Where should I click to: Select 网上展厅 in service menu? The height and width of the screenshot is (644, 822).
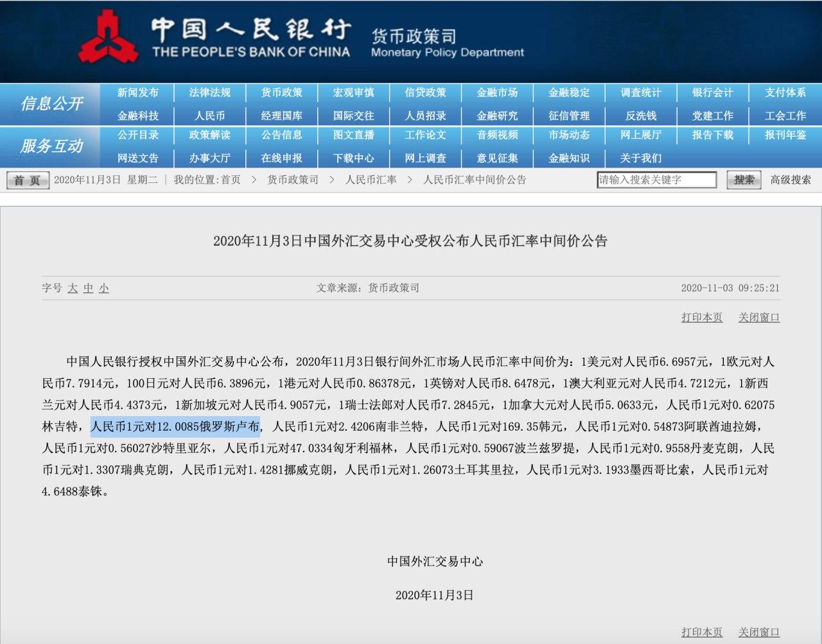tap(642, 135)
